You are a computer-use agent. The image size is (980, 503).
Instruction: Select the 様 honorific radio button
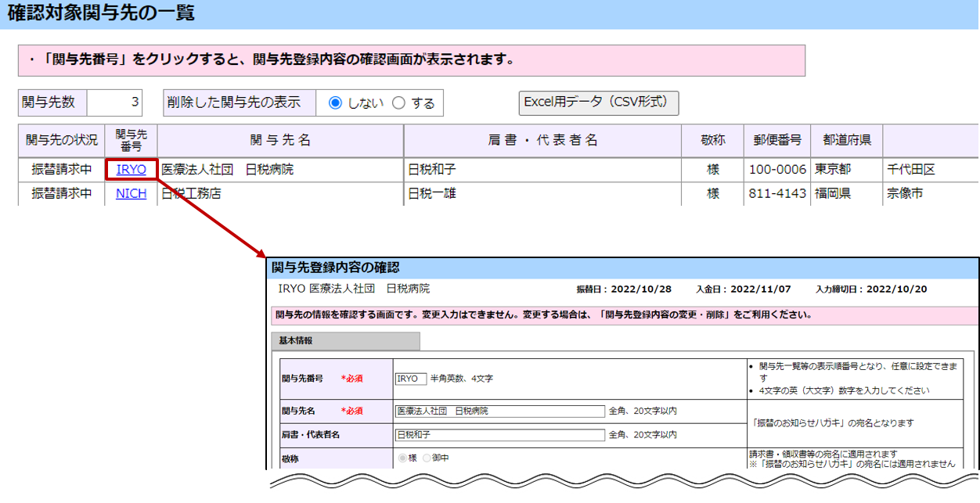403,458
